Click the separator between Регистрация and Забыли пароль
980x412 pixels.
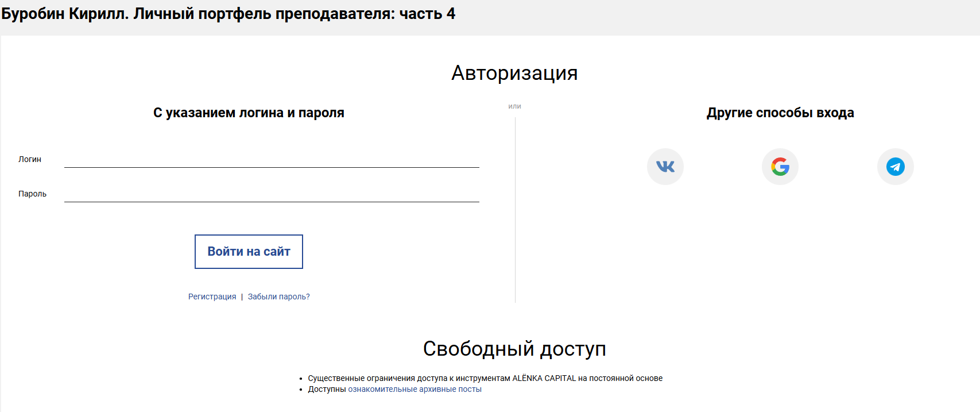click(x=242, y=297)
